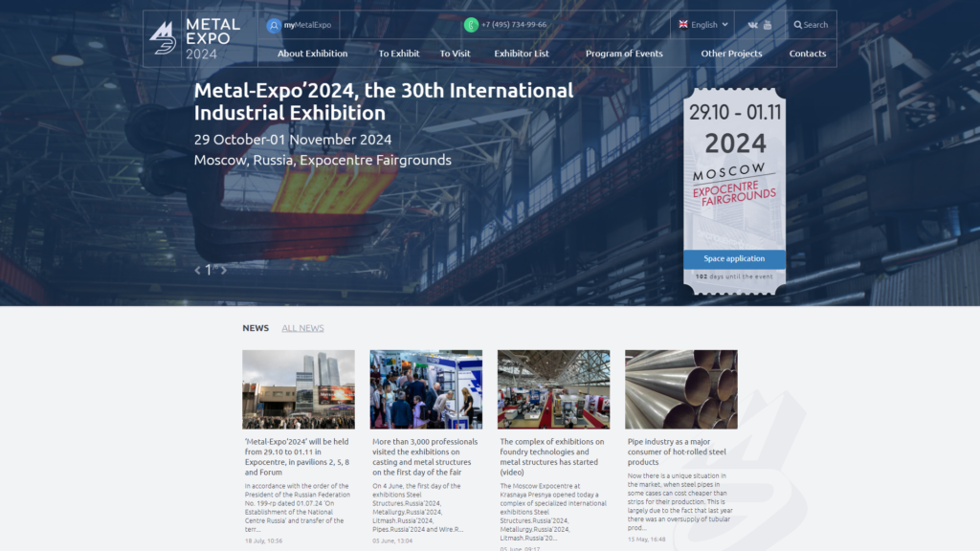Click the NEWS section heading
Screen dimensions: 980x551
point(256,328)
